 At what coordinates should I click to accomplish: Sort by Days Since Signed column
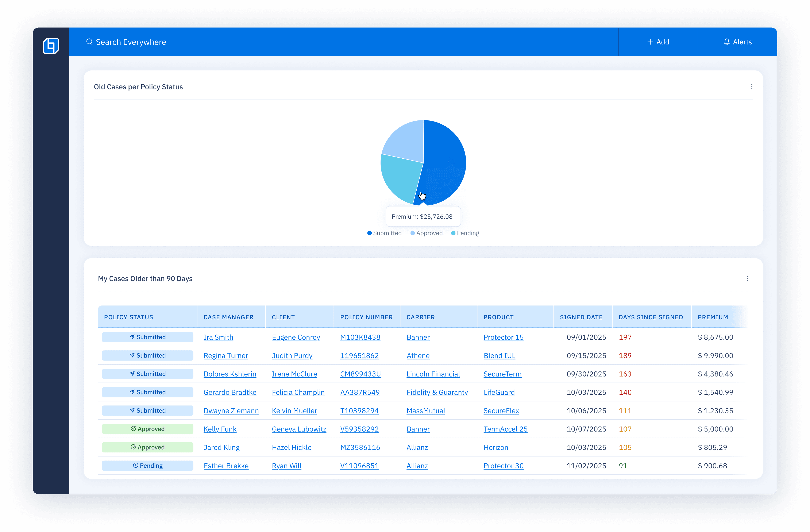[650, 317]
